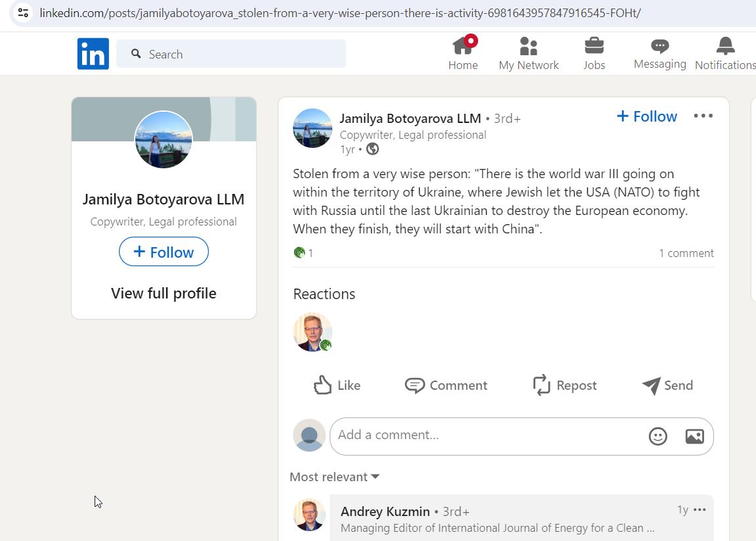Open the emoji picker in comment box

657,436
